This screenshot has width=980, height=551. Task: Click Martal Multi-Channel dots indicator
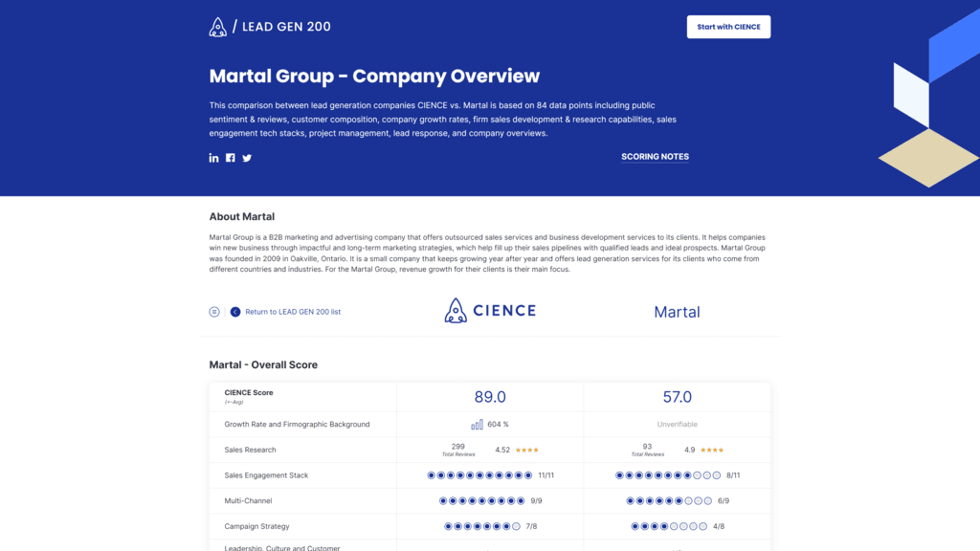point(669,501)
